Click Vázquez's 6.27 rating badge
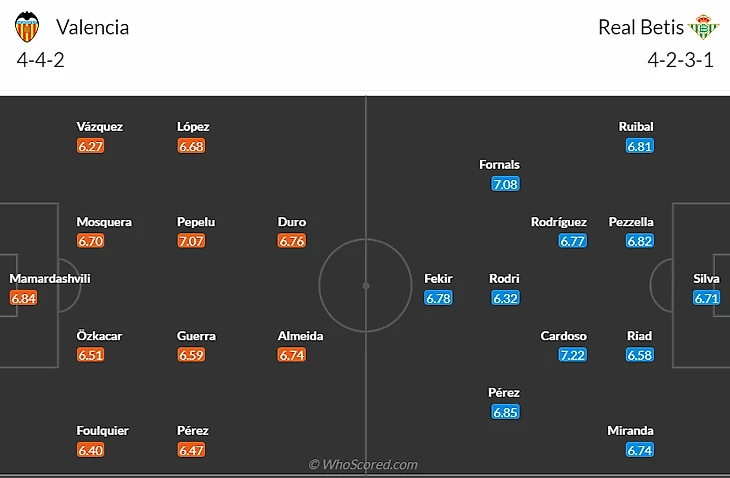730x478 pixels. pyautogui.click(x=91, y=146)
